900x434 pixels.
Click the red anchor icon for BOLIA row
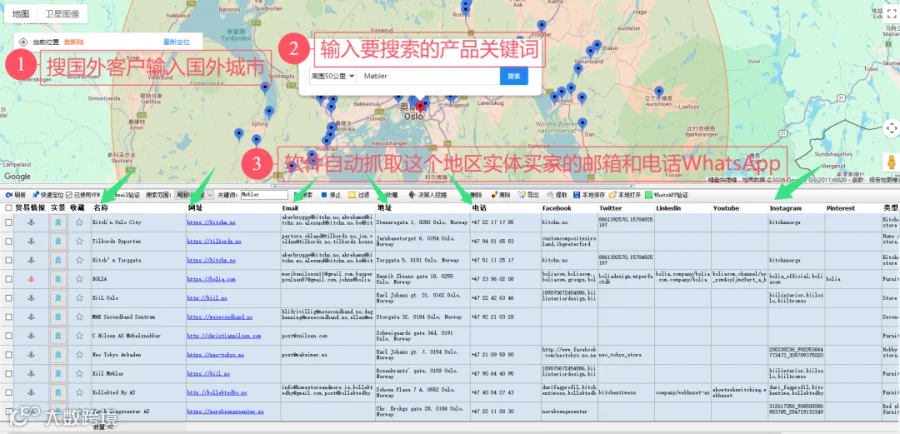coord(31,279)
